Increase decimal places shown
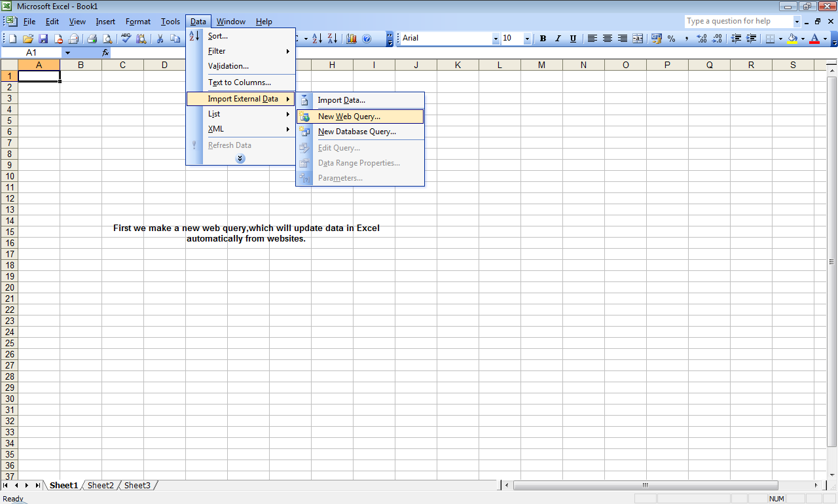 (x=702, y=38)
